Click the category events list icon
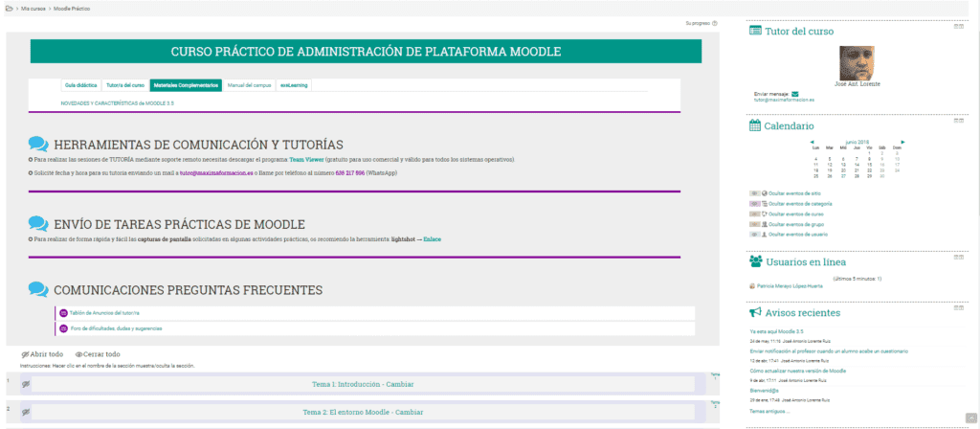Viewport: 980px width, 429px height. (765, 203)
